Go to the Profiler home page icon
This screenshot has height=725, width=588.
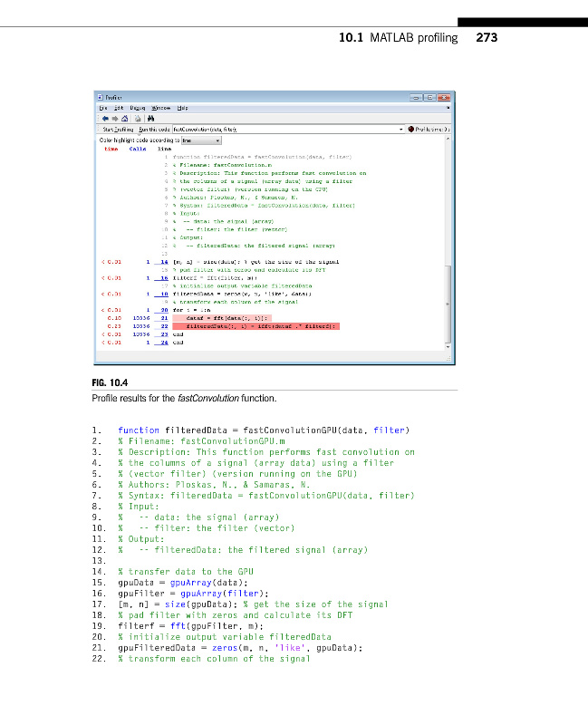[x=124, y=118]
